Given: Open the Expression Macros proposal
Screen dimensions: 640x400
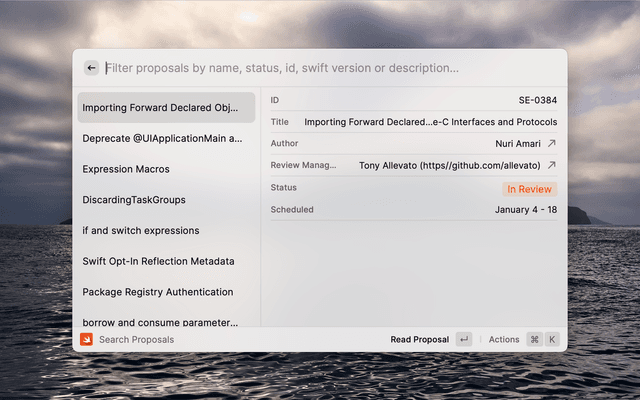Looking at the screenshot, I should point(126,169).
